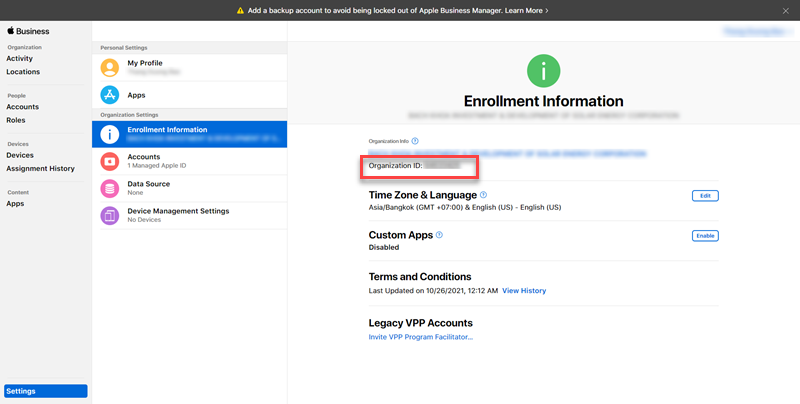The height and width of the screenshot is (404, 800).
Task: Dismiss the backup account banner
Action: [x=786, y=11]
